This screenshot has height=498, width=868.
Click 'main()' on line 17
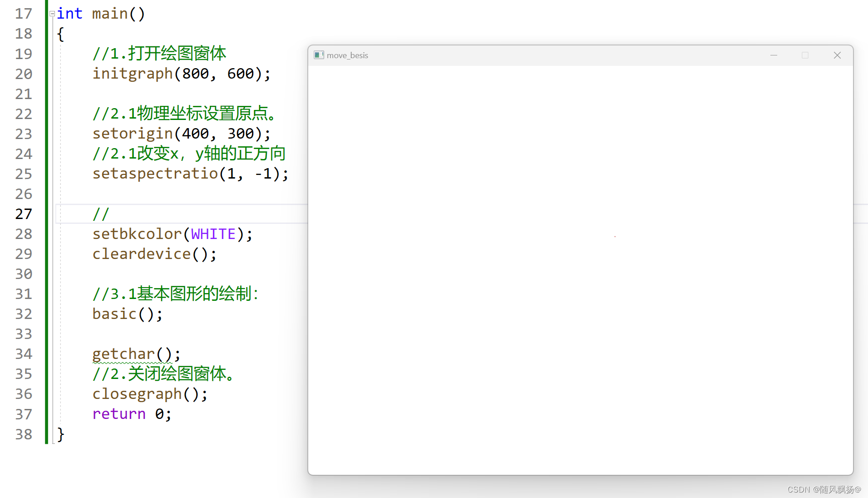pyautogui.click(x=118, y=14)
